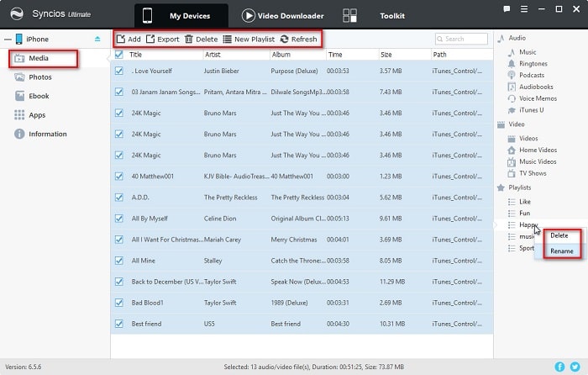The height and width of the screenshot is (375, 588).
Task: Create a New Playlist
Action: [249, 39]
